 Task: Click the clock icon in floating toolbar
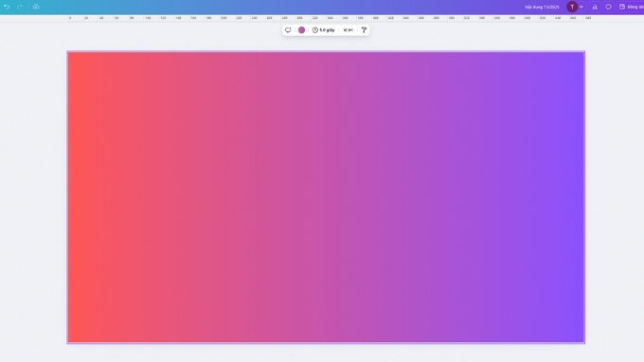(x=315, y=30)
